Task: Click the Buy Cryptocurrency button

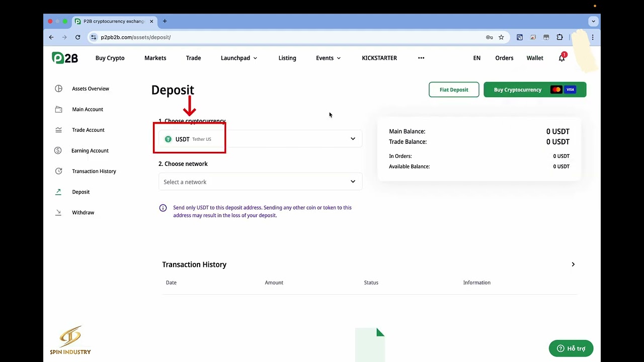Action: pyautogui.click(x=535, y=89)
